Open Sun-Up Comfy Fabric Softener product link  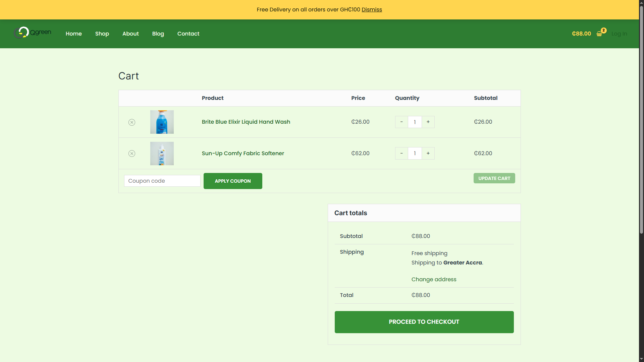click(243, 154)
